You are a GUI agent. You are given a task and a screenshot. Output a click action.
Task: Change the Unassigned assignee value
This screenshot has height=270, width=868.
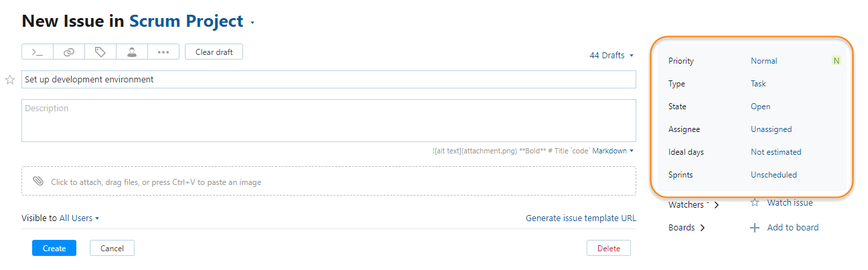[771, 129]
